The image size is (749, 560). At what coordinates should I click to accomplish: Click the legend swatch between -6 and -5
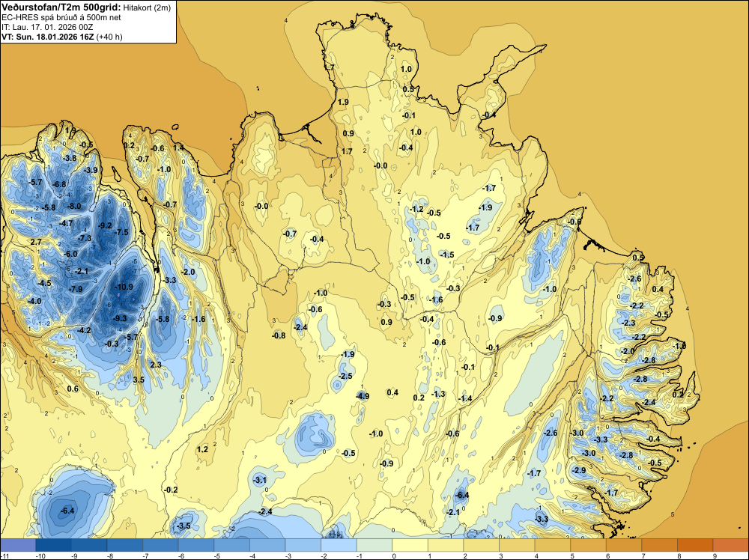pyautogui.click(x=196, y=545)
